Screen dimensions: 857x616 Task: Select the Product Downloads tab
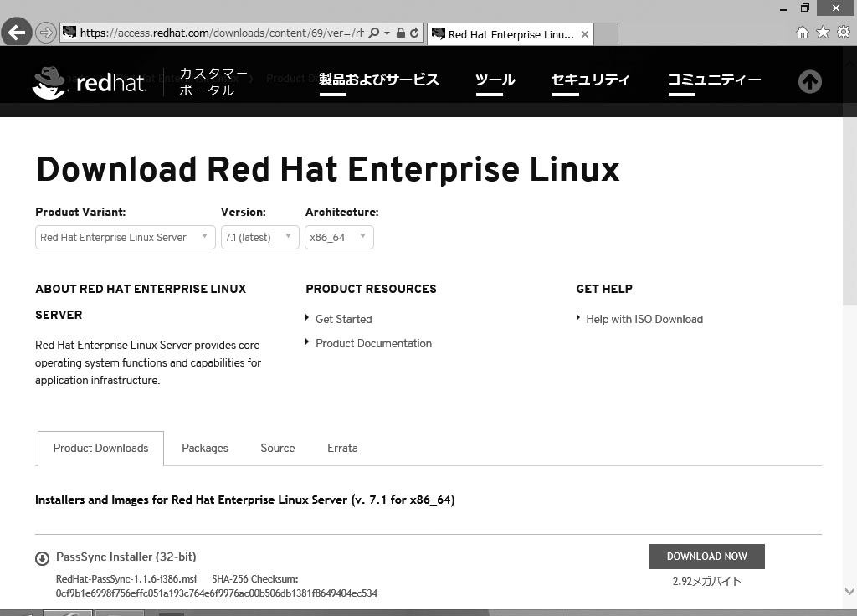100,449
